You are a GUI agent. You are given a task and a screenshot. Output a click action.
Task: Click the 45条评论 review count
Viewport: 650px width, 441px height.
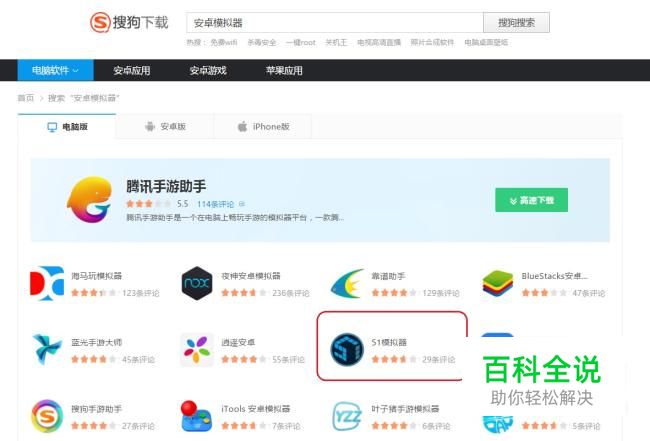(138, 359)
